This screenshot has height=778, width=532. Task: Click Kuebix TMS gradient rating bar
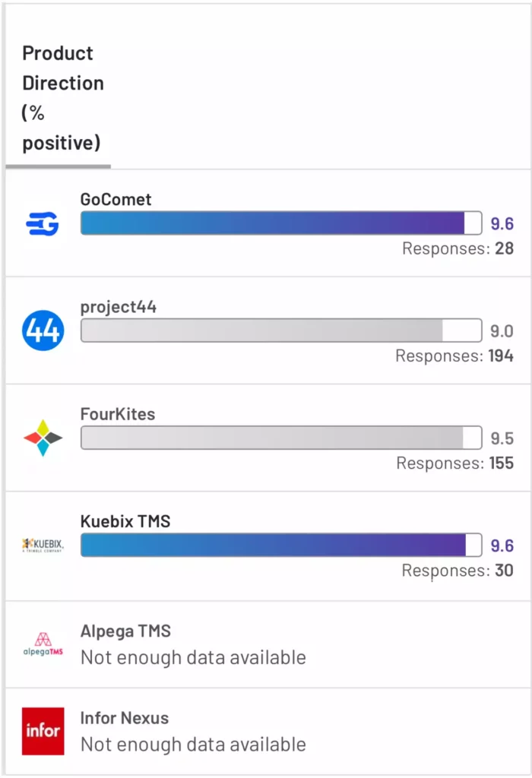[x=281, y=545]
